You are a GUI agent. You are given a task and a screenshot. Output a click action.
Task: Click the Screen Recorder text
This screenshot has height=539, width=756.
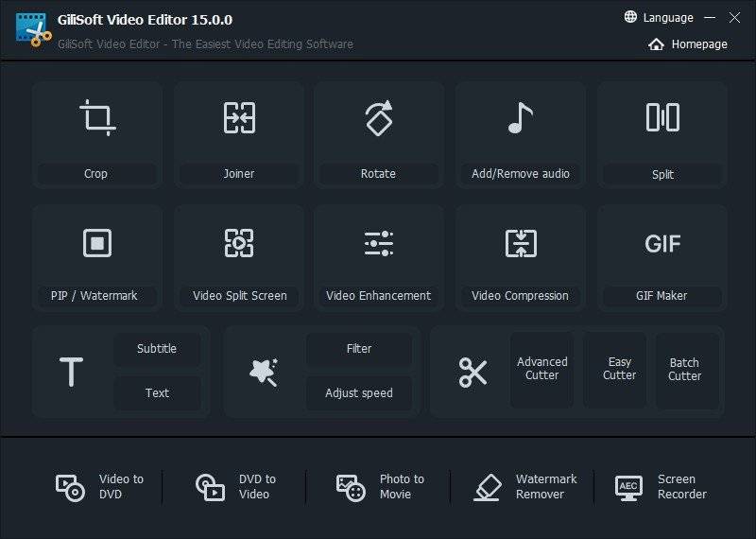(682, 486)
